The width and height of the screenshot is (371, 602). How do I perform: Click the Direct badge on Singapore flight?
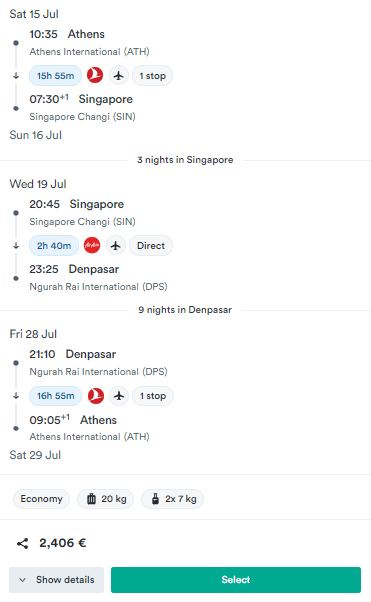pos(151,245)
